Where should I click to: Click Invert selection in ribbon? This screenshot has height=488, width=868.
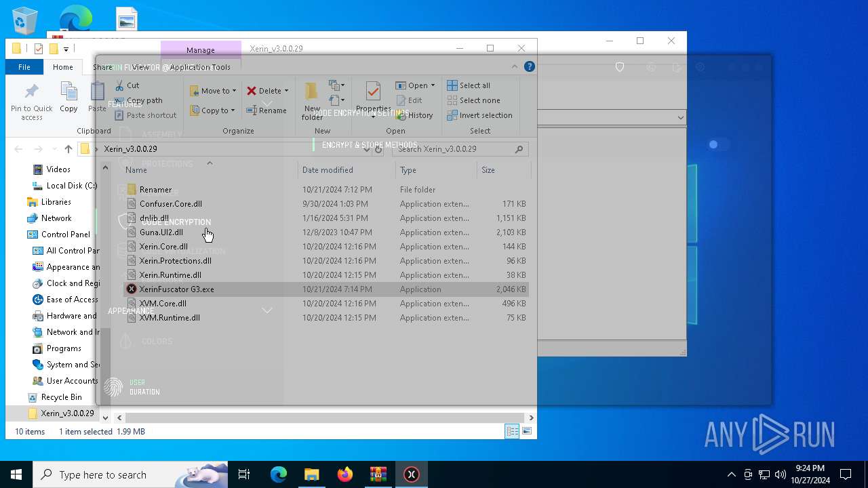(479, 115)
